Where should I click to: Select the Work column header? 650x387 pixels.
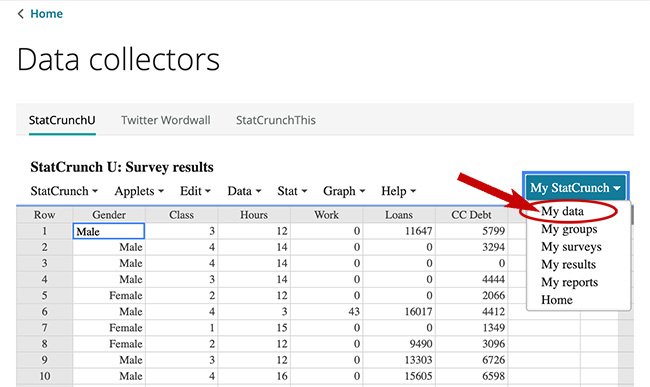click(326, 215)
